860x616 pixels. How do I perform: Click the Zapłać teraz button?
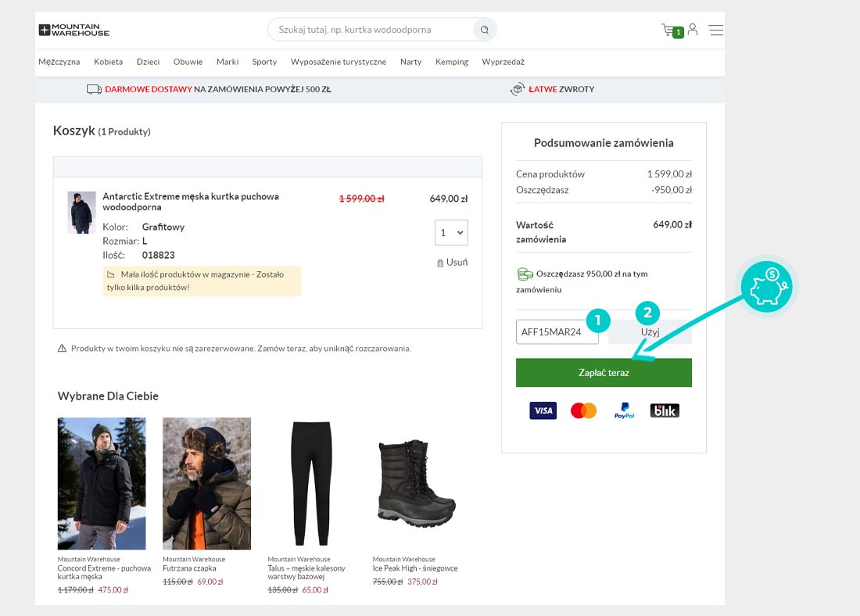point(604,372)
